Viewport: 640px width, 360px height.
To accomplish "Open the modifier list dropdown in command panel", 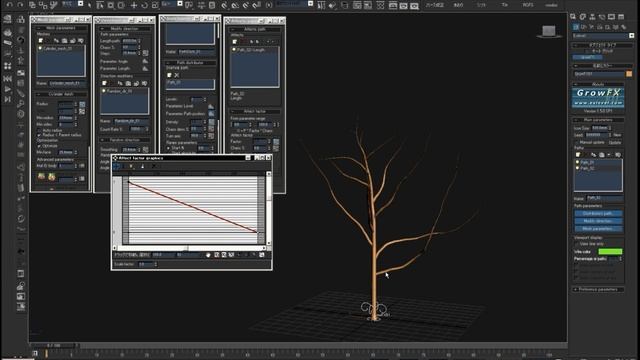I will click(x=631, y=36).
